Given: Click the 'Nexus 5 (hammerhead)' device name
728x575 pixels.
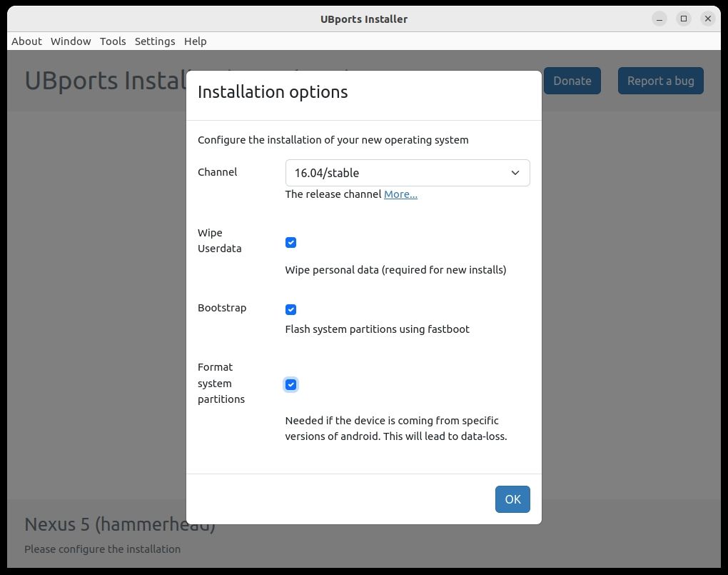Looking at the screenshot, I should (120, 524).
